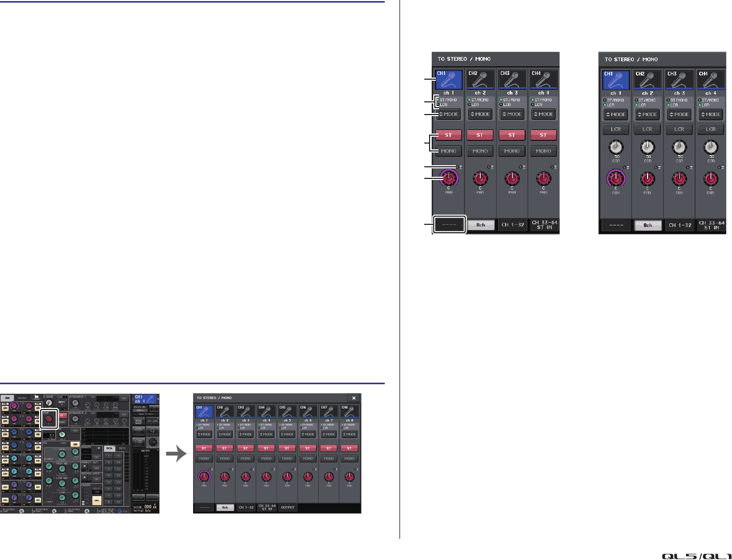This screenshot has height=560, width=732.
Task: Open ch 3 MODE selector in four-channel ST-button panel
Action: tap(512, 114)
